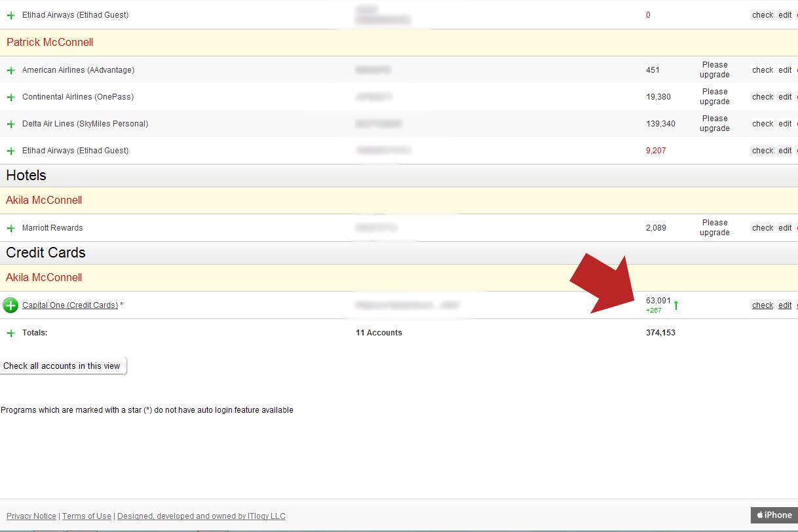Click the 139,340 Delta balance
The width and height of the screenshot is (798, 532).
pyautogui.click(x=660, y=124)
